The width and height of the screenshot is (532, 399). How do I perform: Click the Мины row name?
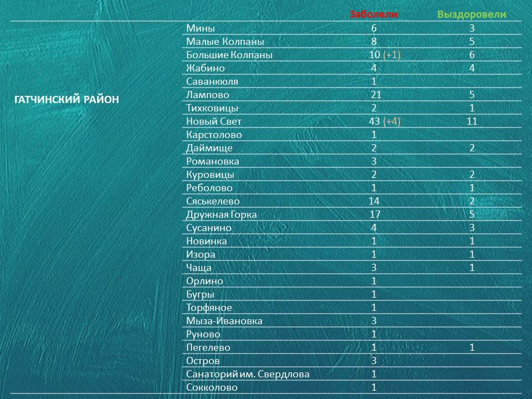[x=200, y=28]
